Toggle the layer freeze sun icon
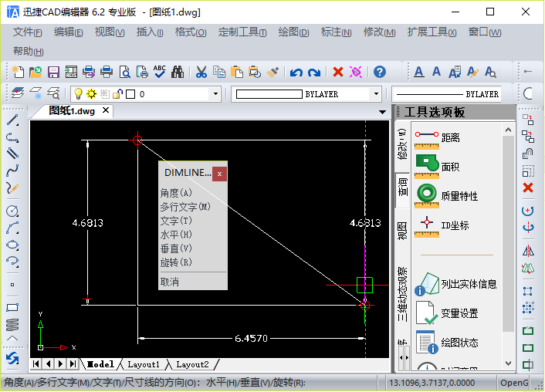Screen dimensions: 545x392 click(91, 93)
